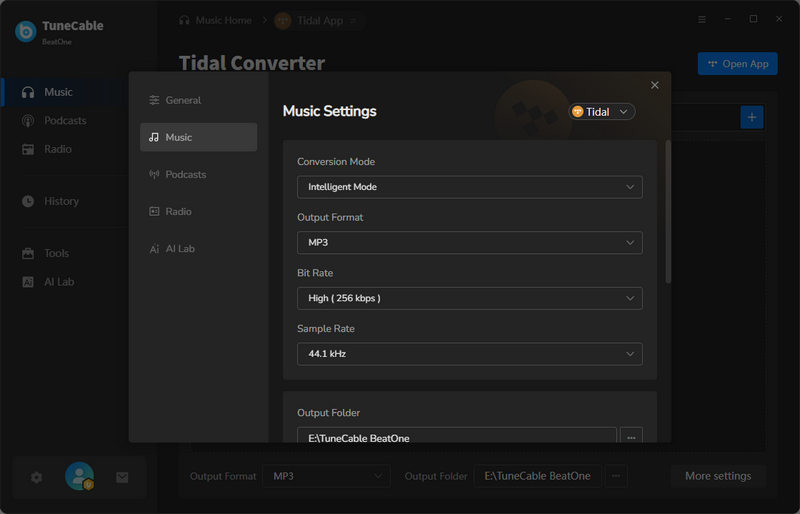The height and width of the screenshot is (514, 800).
Task: Click the Tidal icon in breadcrumb
Action: [x=283, y=21]
